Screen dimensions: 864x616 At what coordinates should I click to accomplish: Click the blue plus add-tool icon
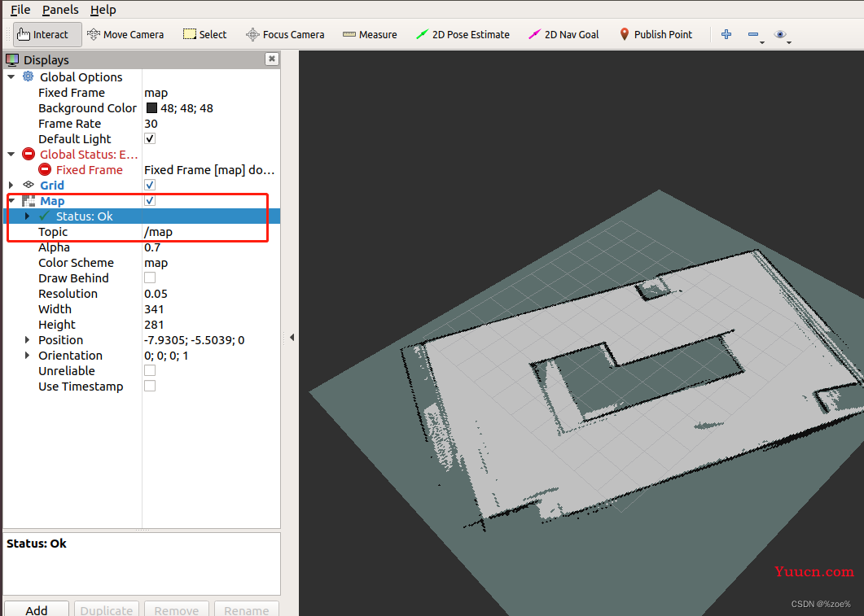pyautogui.click(x=726, y=34)
